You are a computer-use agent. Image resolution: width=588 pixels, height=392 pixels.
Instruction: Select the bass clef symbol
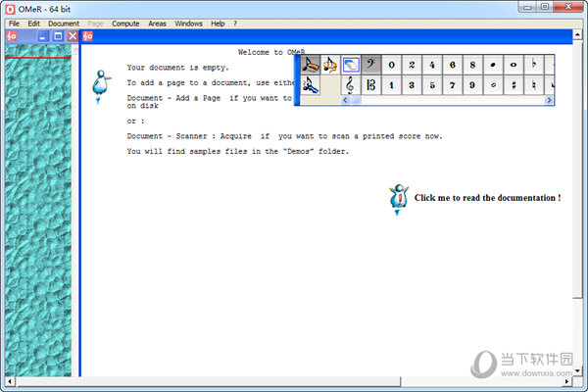click(370, 65)
